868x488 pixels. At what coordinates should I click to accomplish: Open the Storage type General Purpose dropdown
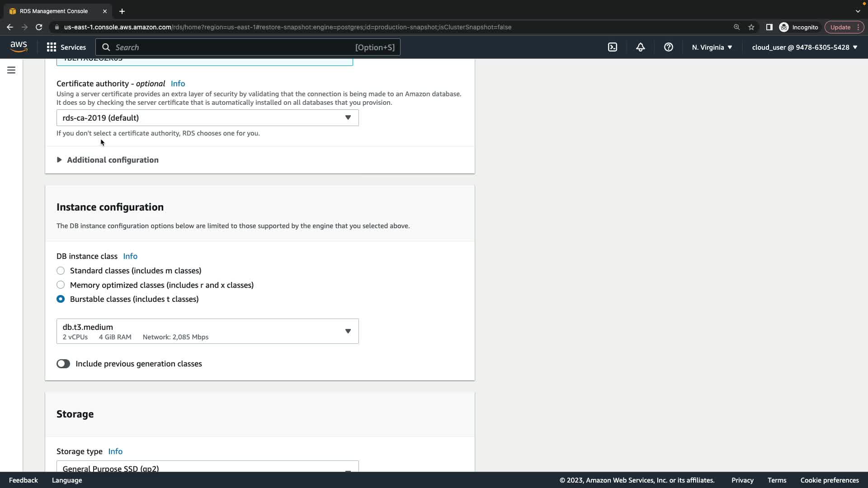(208, 468)
